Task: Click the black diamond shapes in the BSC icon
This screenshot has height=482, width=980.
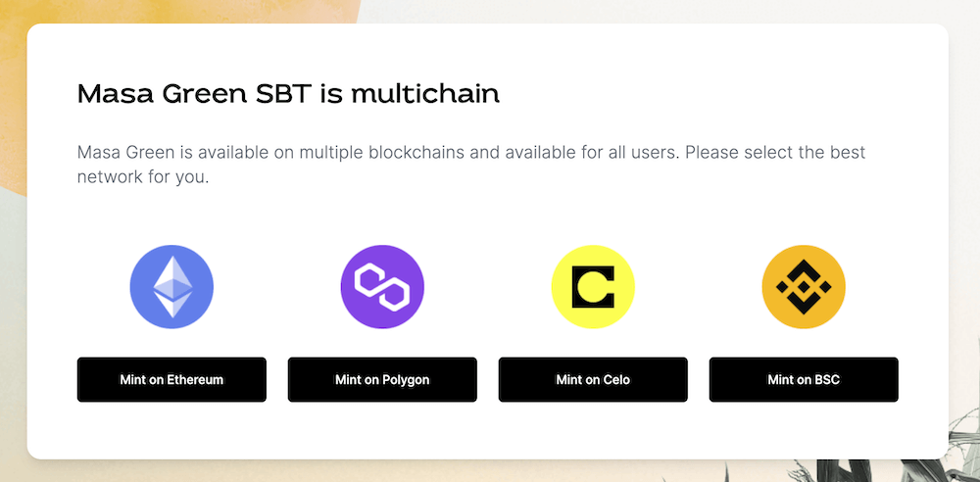Action: [804, 286]
